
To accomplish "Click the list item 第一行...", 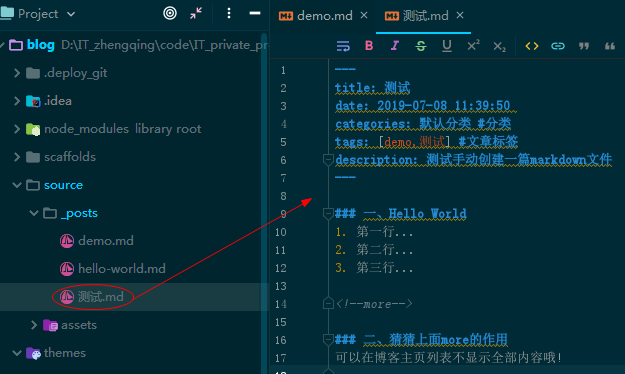I will 384,232.
